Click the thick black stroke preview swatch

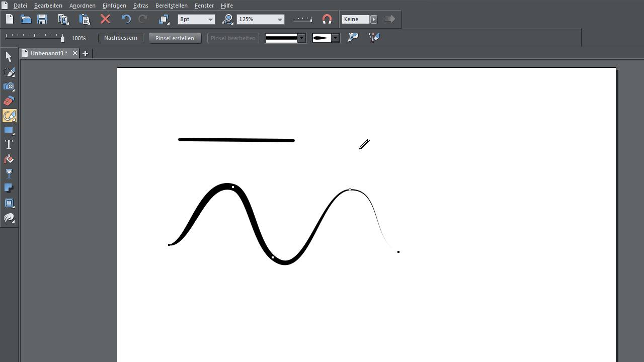tap(282, 38)
